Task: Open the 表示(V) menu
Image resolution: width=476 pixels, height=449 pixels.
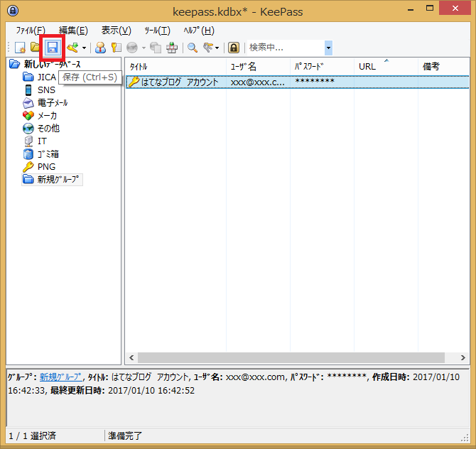Action: coord(117,31)
